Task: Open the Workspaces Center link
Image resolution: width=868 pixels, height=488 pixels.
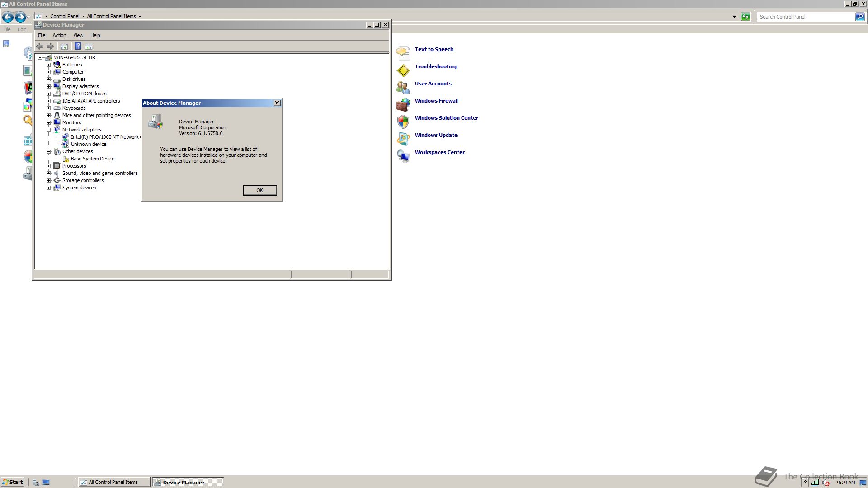Action: click(439, 152)
